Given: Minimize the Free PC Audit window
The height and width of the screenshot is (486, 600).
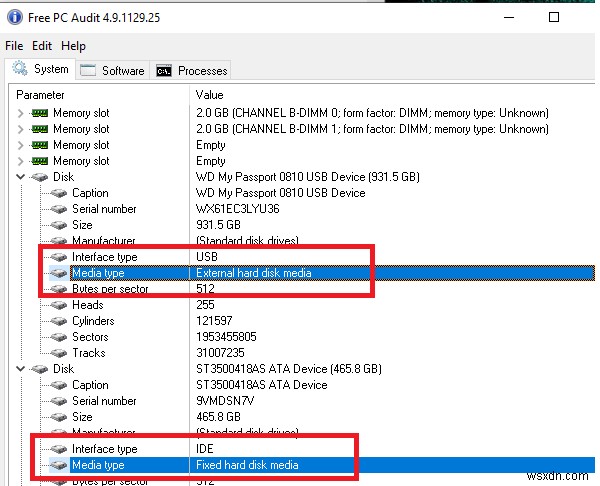Looking at the screenshot, I should pos(509,17).
